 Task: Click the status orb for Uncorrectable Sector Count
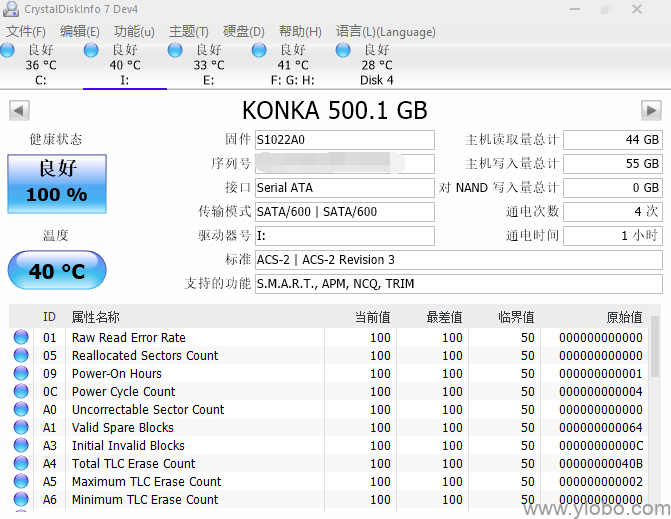(x=21, y=409)
